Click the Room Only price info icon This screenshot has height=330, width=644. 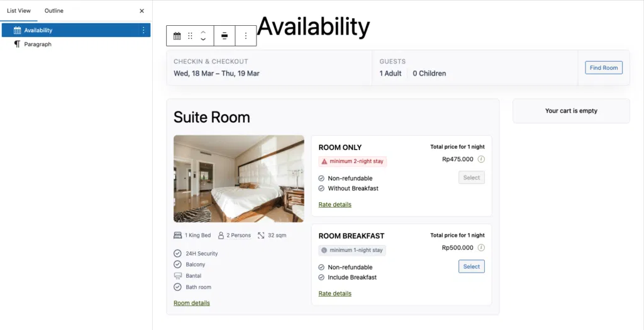[x=481, y=159]
